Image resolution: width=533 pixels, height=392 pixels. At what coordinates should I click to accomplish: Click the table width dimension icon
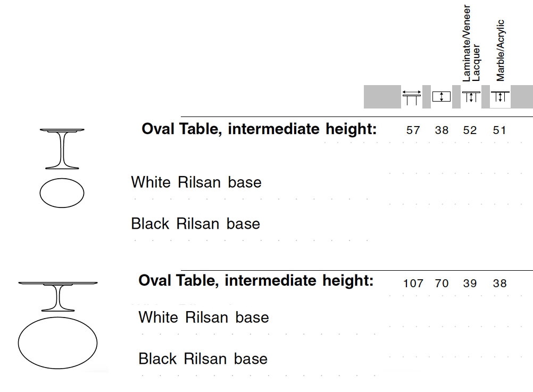pyautogui.click(x=412, y=97)
